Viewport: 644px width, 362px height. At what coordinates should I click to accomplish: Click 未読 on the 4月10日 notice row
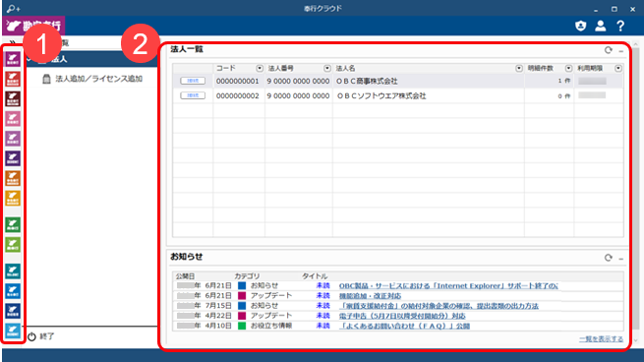[322, 326]
